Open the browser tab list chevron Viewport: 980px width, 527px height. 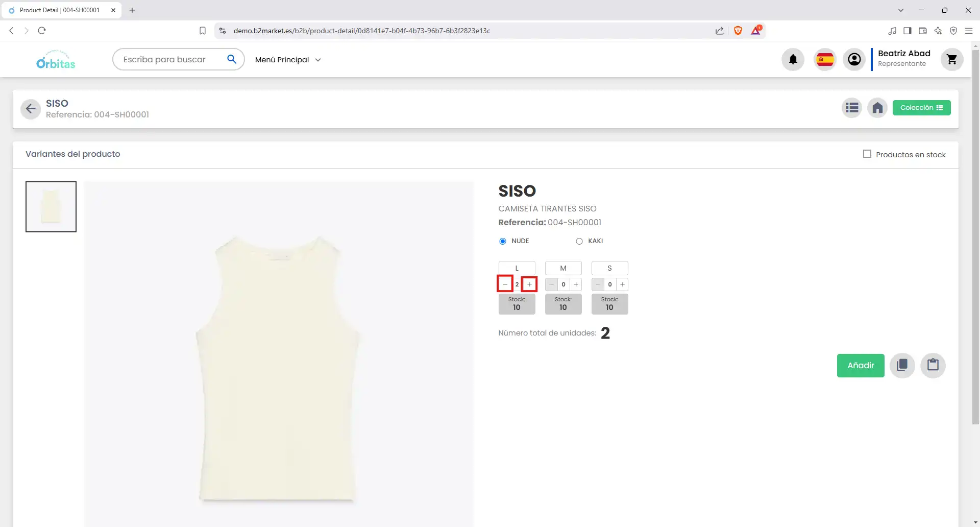tap(900, 10)
